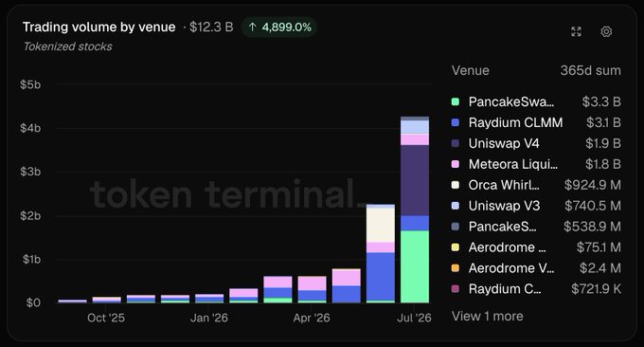Click the Apr '26 axis label
This screenshot has width=644, height=347.
[312, 318]
